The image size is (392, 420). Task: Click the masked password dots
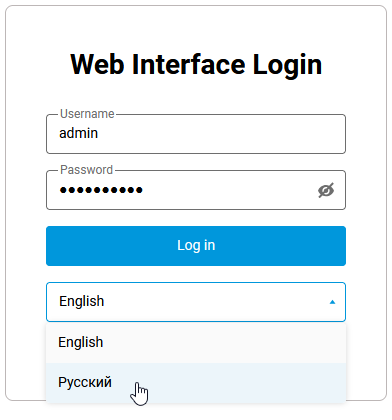click(x=101, y=190)
